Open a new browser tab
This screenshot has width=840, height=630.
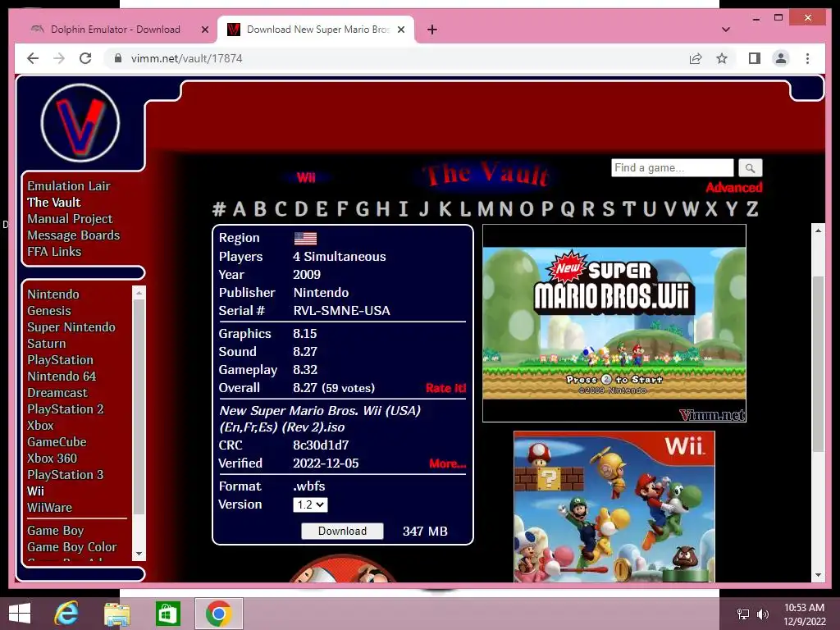432,30
